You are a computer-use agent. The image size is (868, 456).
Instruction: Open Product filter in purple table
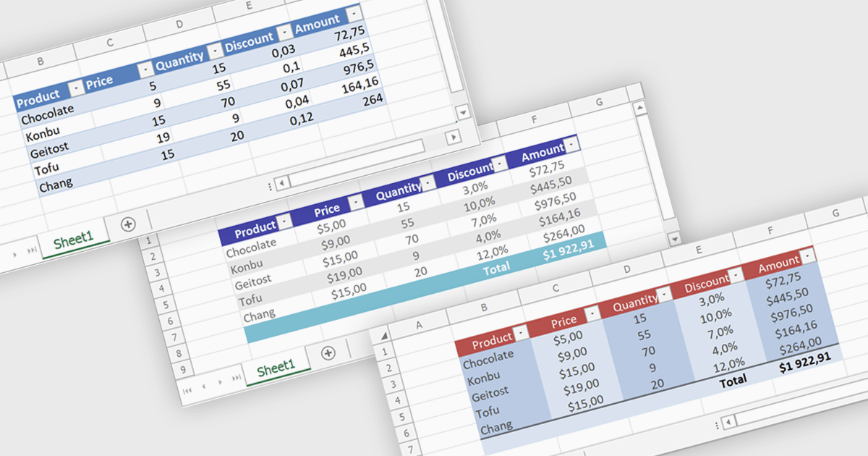pyautogui.click(x=284, y=222)
